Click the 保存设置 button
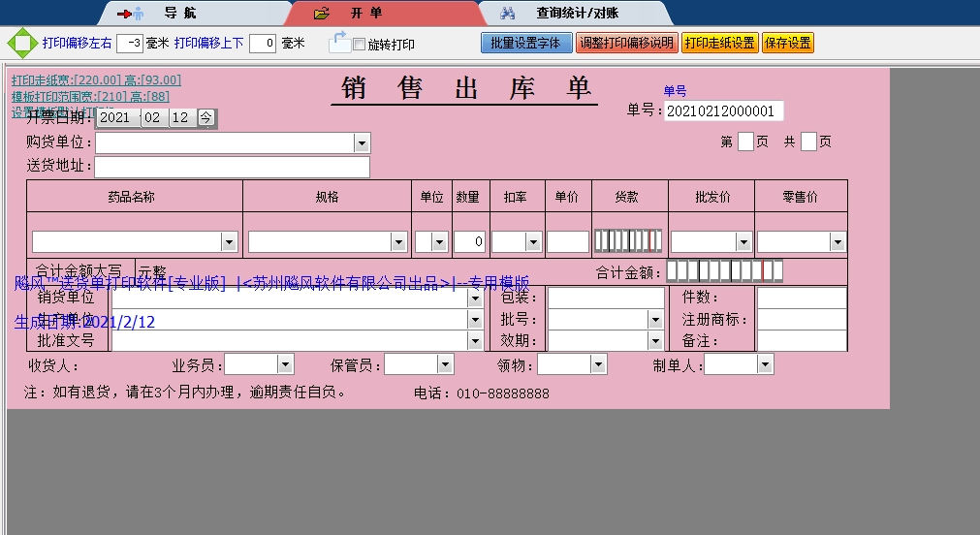The image size is (980, 535). click(787, 43)
